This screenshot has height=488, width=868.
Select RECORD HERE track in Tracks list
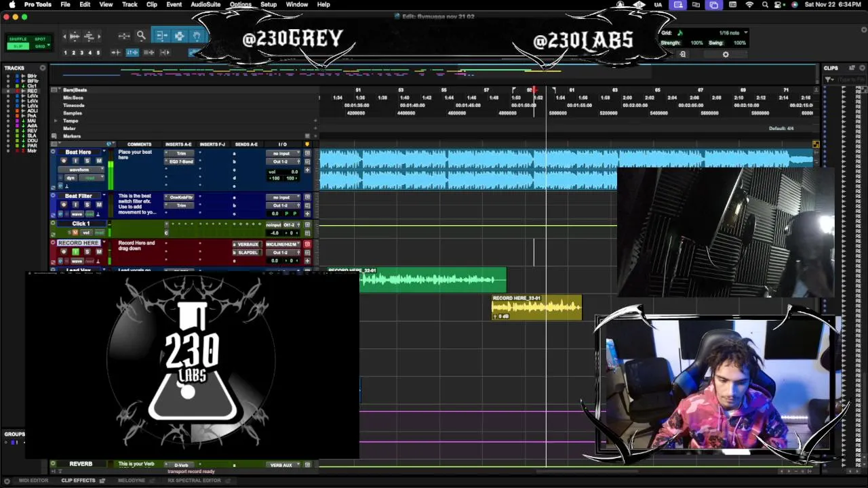(x=32, y=91)
